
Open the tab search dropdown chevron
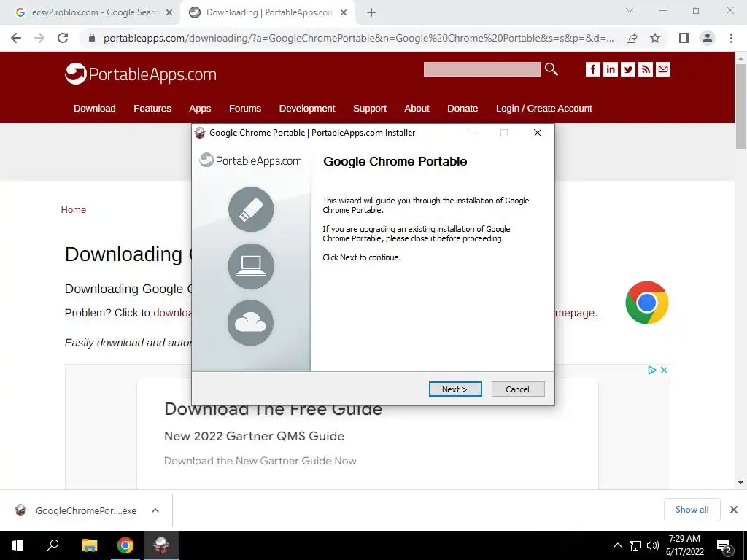click(x=630, y=10)
